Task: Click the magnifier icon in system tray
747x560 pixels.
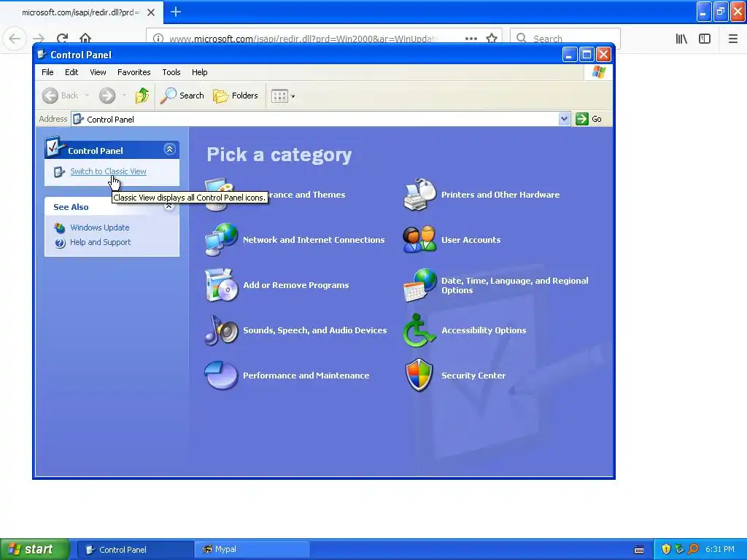Action: point(693,549)
